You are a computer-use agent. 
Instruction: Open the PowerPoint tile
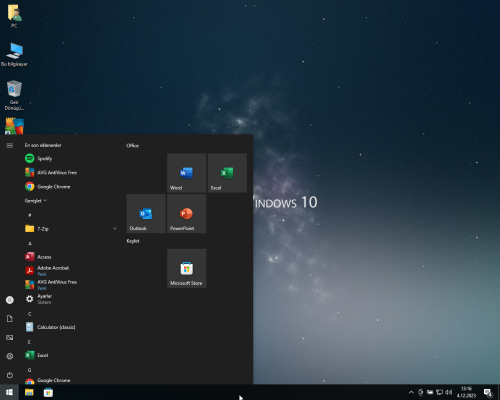(x=186, y=214)
